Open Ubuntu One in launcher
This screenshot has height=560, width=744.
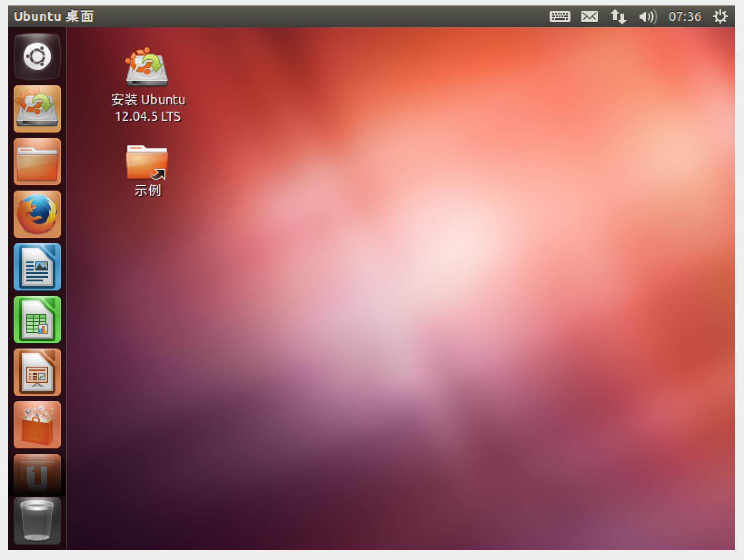pyautogui.click(x=37, y=475)
